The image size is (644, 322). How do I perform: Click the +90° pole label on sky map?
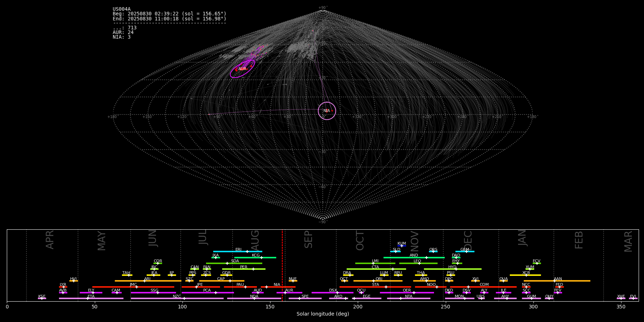point(323,8)
